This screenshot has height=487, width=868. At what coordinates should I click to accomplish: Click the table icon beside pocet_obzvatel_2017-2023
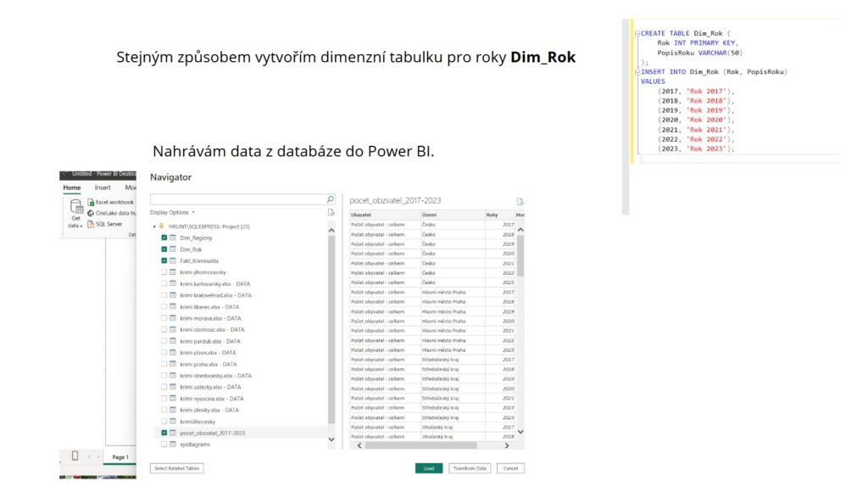pyautogui.click(x=173, y=433)
